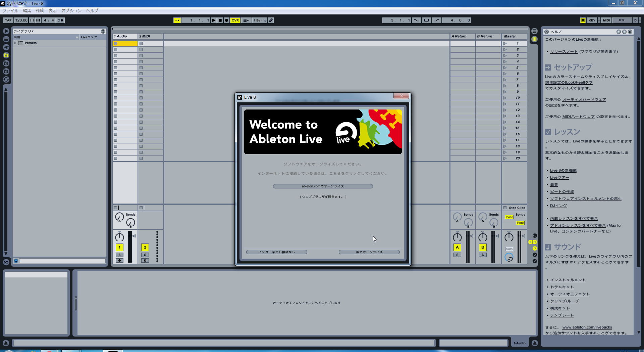
Task: Expand the Presets folder
Action: point(15,43)
